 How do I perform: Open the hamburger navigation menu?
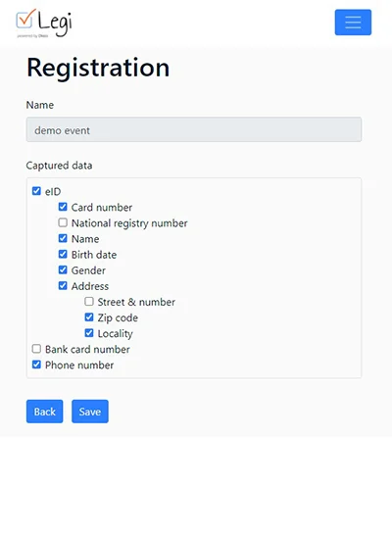[x=353, y=23]
